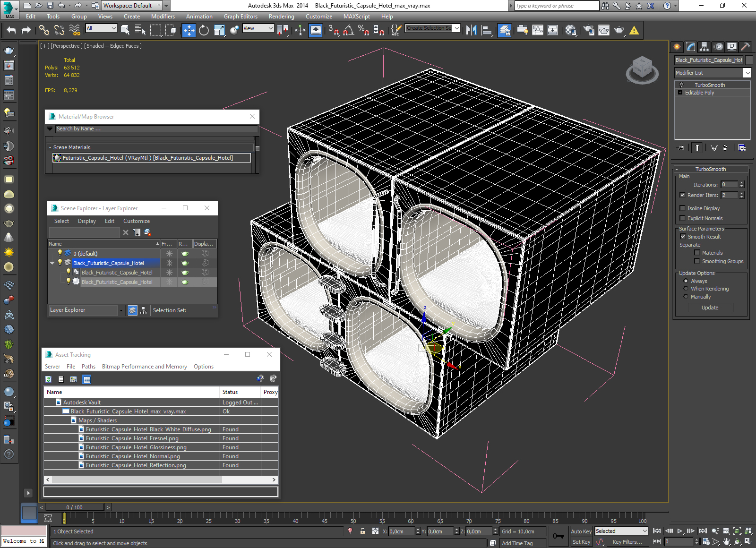The height and width of the screenshot is (548, 756).
Task: Switch to the Create command panel
Action: pos(677,46)
